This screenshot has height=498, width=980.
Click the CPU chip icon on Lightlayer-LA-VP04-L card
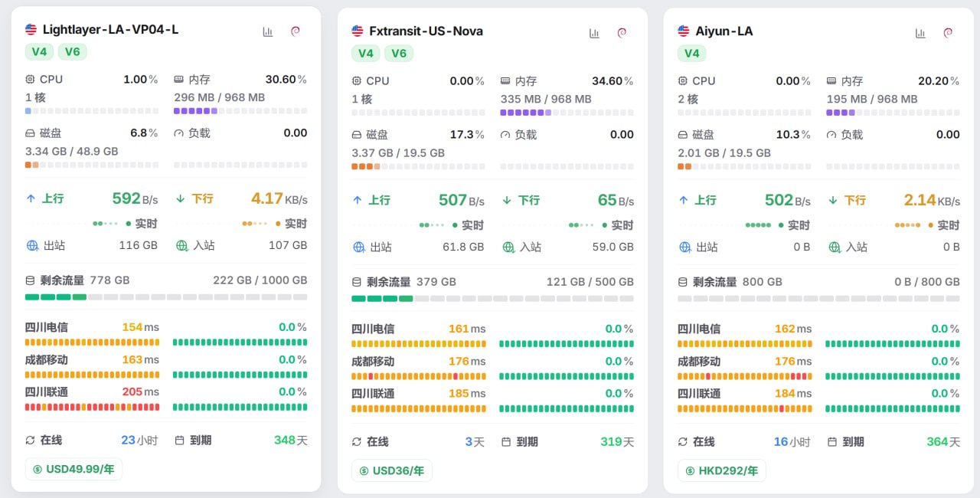click(x=31, y=79)
